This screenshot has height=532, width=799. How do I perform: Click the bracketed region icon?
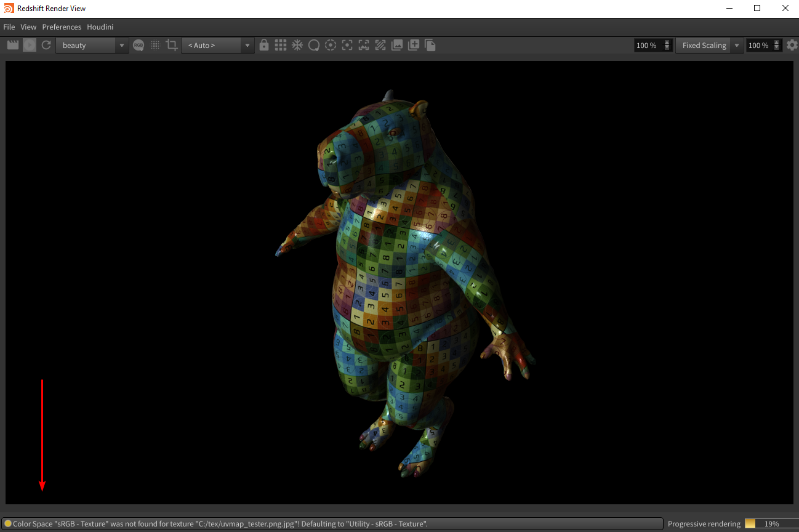coord(364,45)
